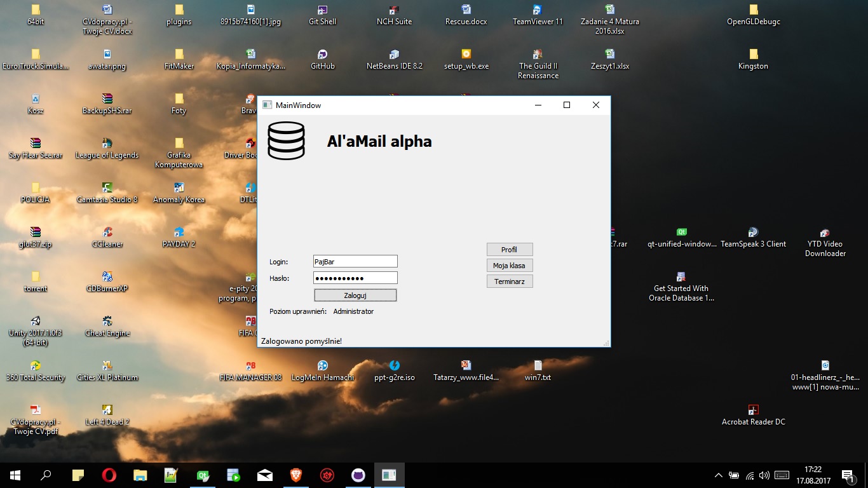Image resolution: width=868 pixels, height=488 pixels.
Task: Click the Zalogowano pomyślnie status message
Action: 301,341
